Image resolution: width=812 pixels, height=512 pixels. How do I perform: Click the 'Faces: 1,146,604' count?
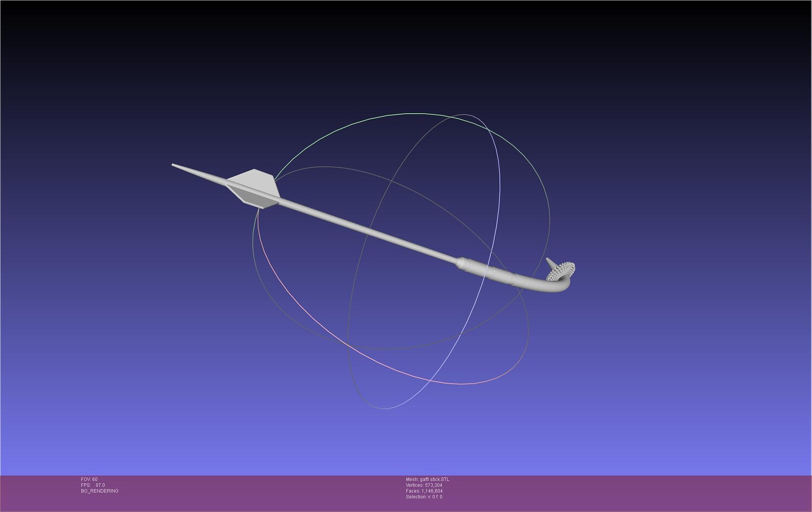click(x=424, y=491)
